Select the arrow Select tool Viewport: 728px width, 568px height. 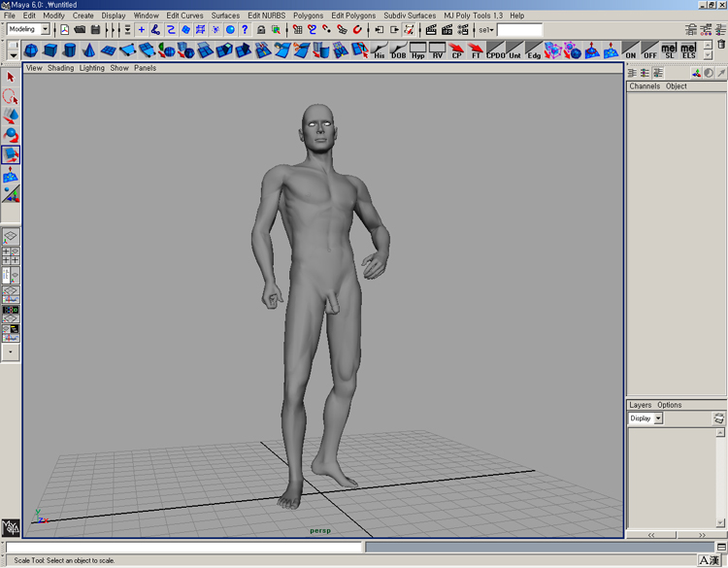11,78
